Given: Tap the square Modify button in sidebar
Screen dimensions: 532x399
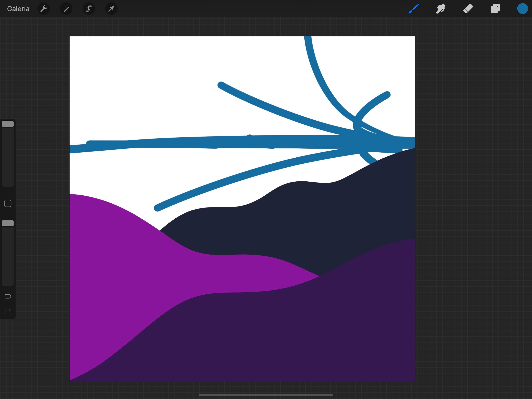Looking at the screenshot, I should (x=8, y=203).
